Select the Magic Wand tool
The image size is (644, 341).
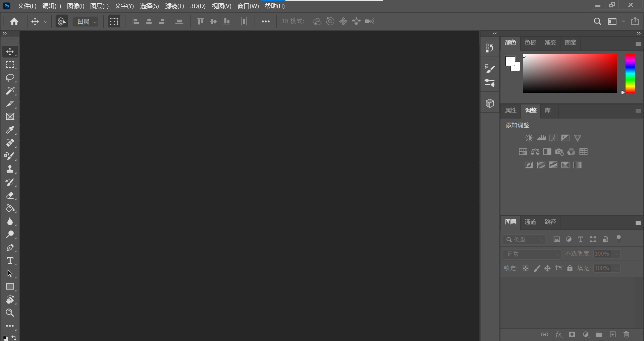pyautogui.click(x=10, y=91)
